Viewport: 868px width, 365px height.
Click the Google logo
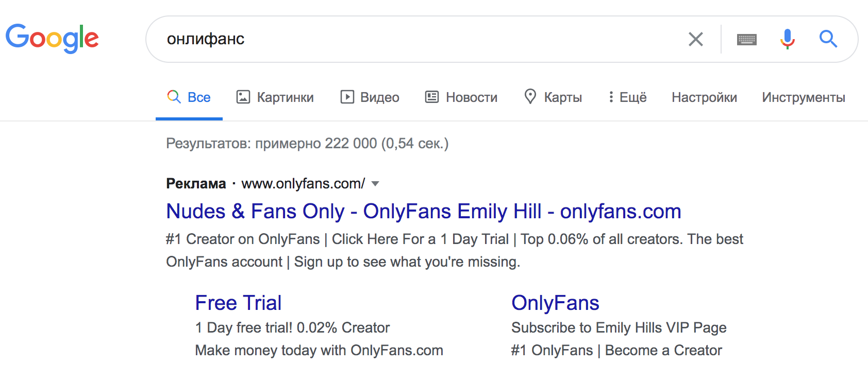pos(52,38)
